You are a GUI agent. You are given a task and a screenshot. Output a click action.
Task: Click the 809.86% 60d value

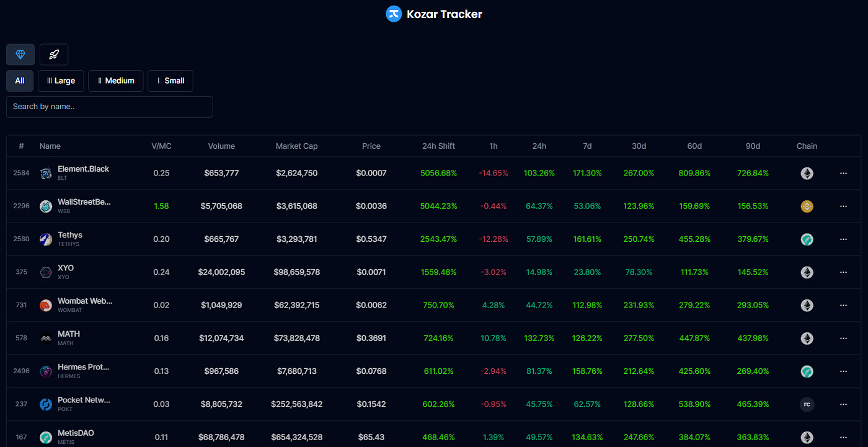[694, 174]
